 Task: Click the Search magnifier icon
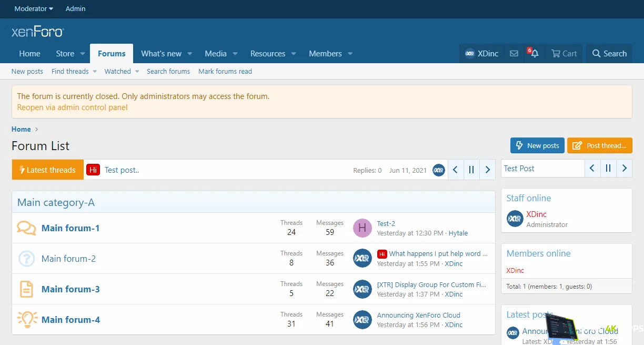pyautogui.click(x=609, y=53)
